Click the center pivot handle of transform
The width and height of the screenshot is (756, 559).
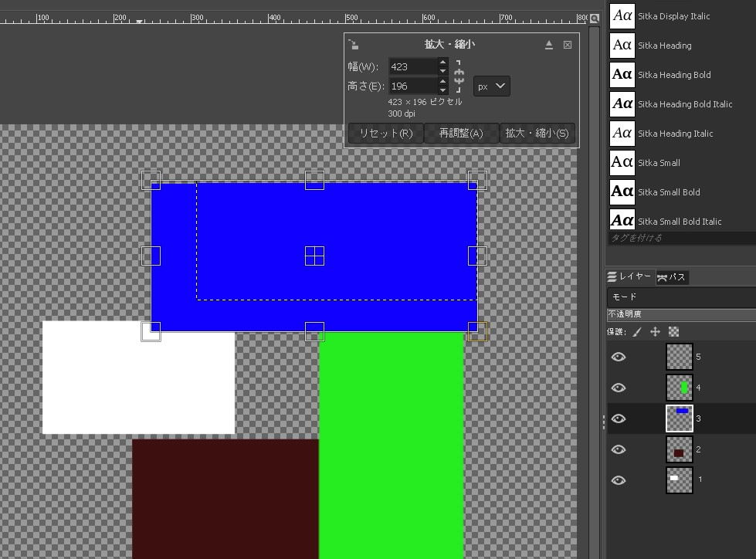[x=314, y=256]
